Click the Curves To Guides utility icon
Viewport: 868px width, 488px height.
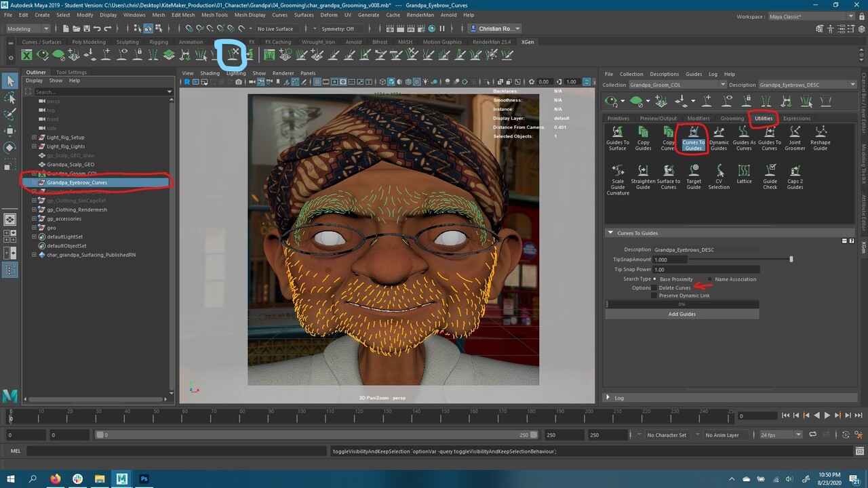click(693, 133)
